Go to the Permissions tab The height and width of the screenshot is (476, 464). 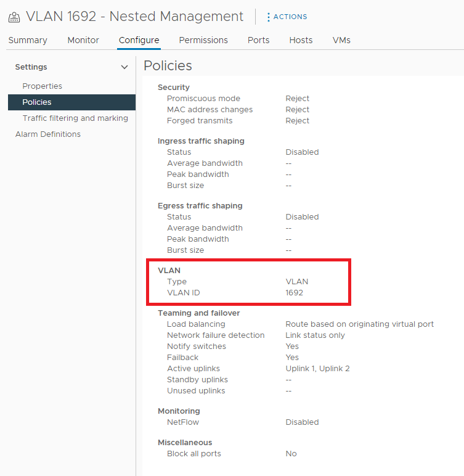203,40
